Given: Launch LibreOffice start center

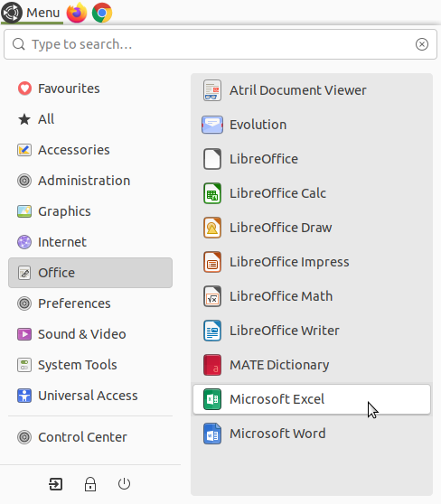Looking at the screenshot, I should (312, 159).
